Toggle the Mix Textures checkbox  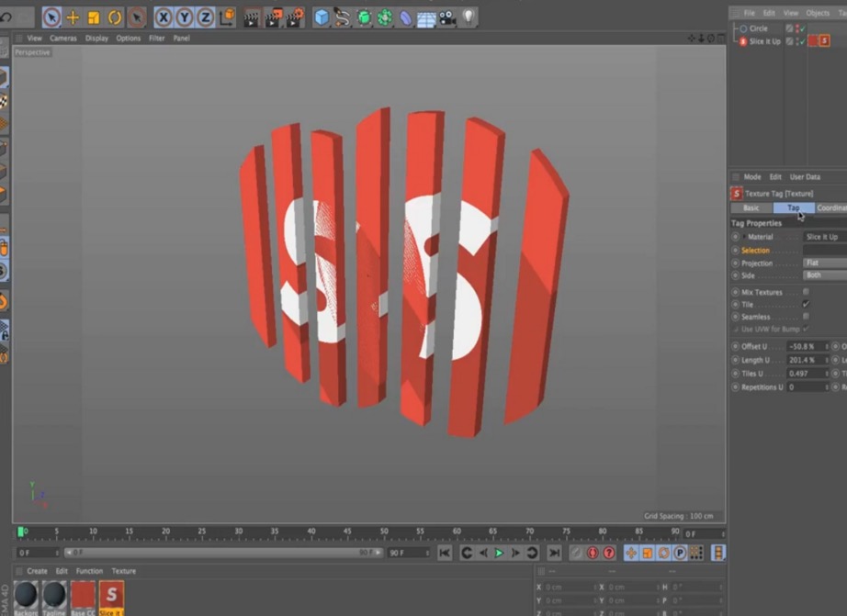805,291
